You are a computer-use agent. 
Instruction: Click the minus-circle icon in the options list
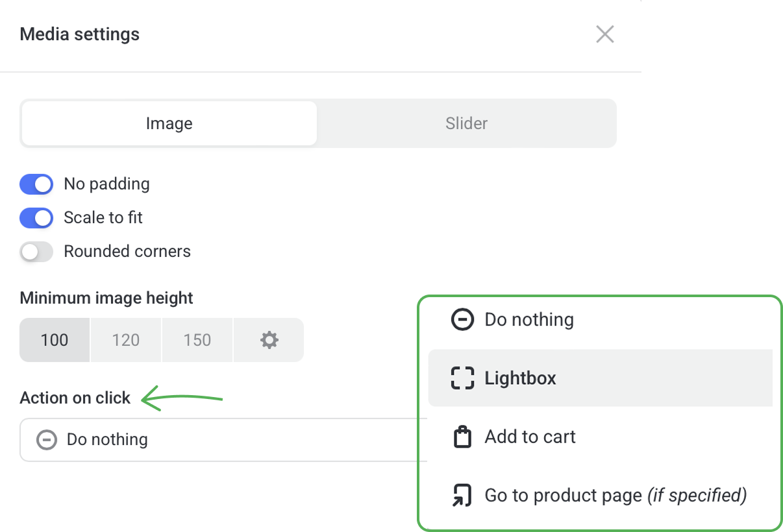(x=462, y=320)
